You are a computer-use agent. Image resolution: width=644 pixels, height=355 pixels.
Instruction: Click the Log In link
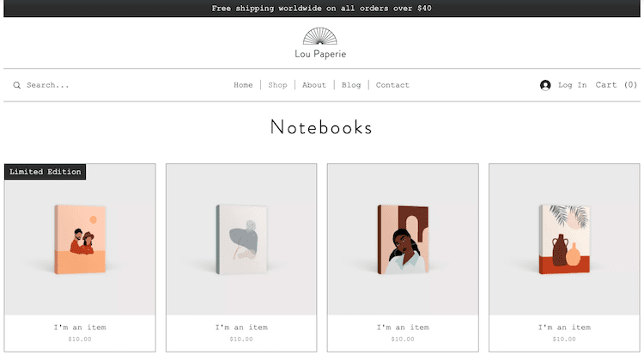tap(572, 85)
